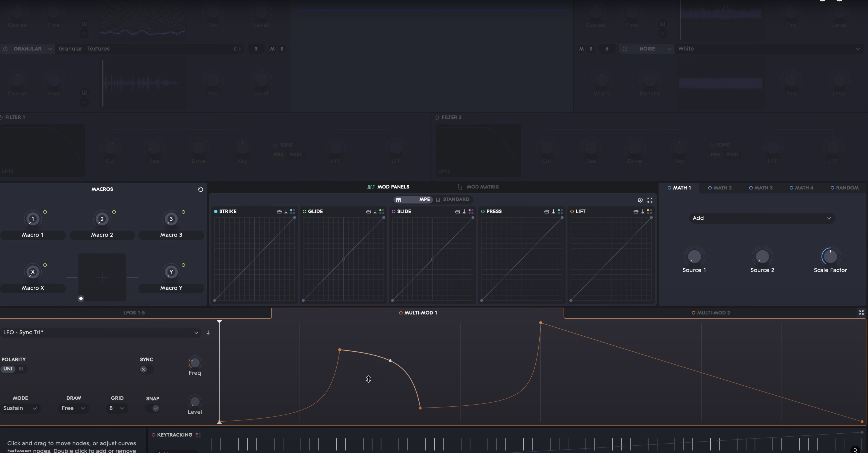The height and width of the screenshot is (453, 868).
Task: Click the Granular voice count 3 field
Action: click(x=256, y=49)
